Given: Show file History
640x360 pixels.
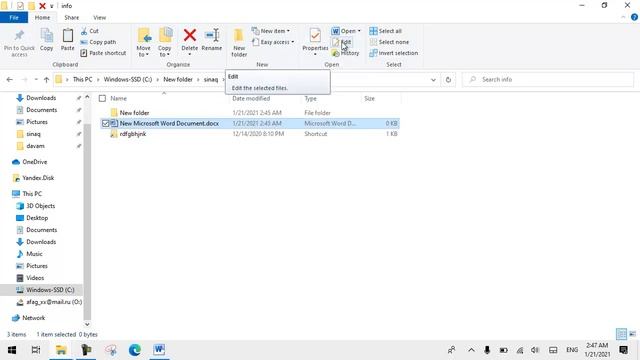Looking at the screenshot, I should click(345, 53).
